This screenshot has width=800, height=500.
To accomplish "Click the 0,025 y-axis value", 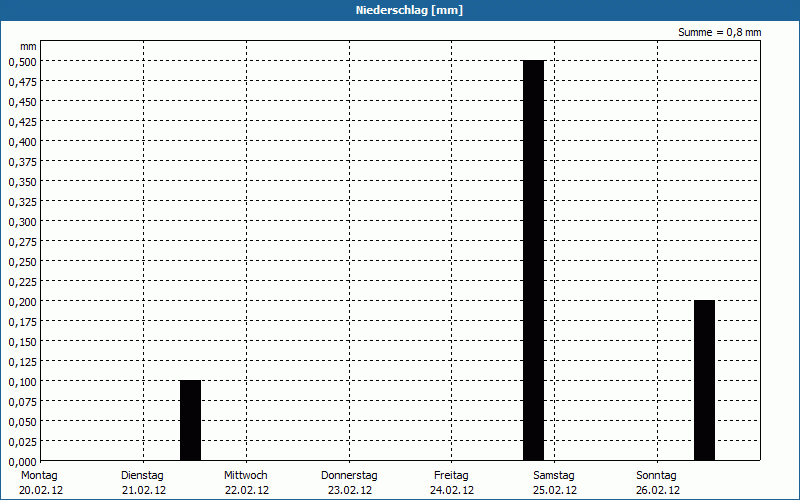I will tap(22, 441).
